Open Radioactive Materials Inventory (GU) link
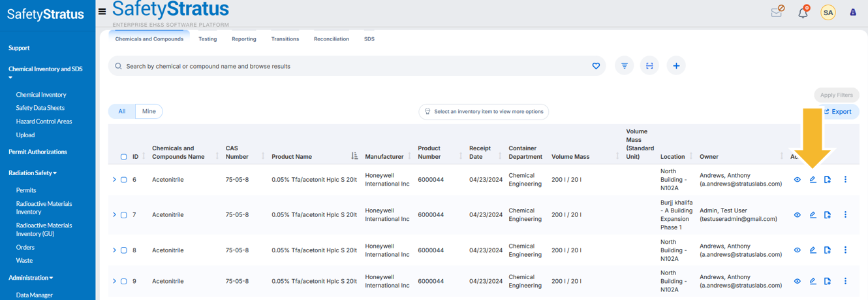This screenshot has width=868, height=300. (44, 229)
